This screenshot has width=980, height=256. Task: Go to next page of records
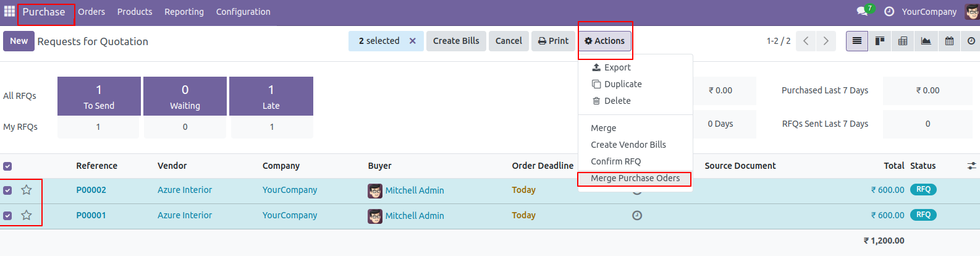826,41
